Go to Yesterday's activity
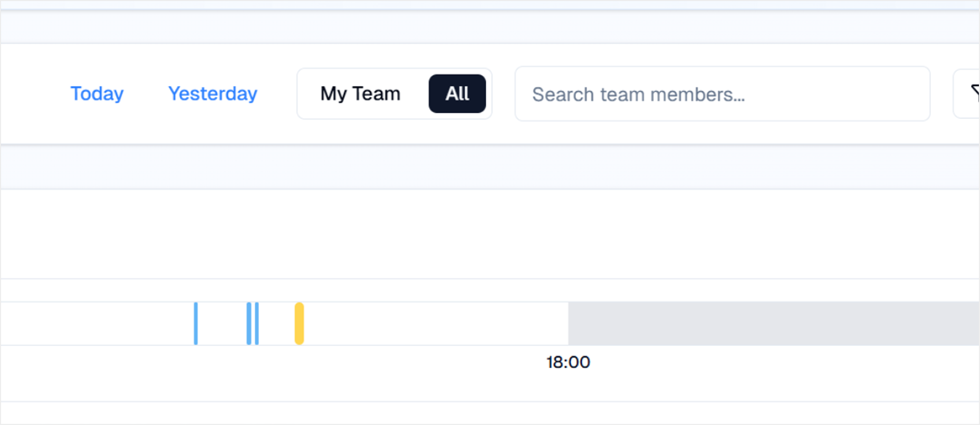Viewport: 980px width, 425px height. coord(213,94)
